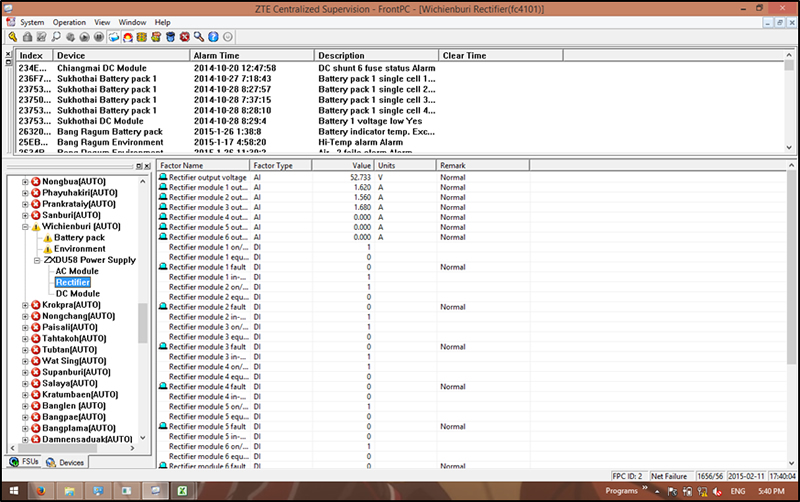
Task: Open the System menu
Action: [32, 21]
